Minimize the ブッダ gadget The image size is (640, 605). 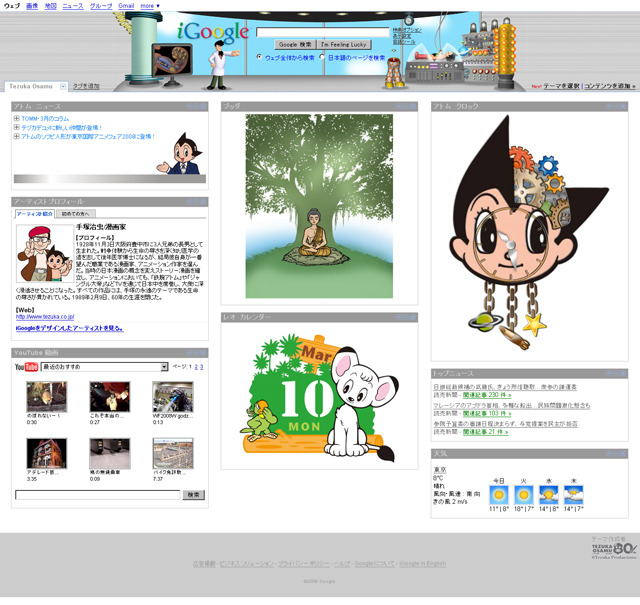coord(406,107)
